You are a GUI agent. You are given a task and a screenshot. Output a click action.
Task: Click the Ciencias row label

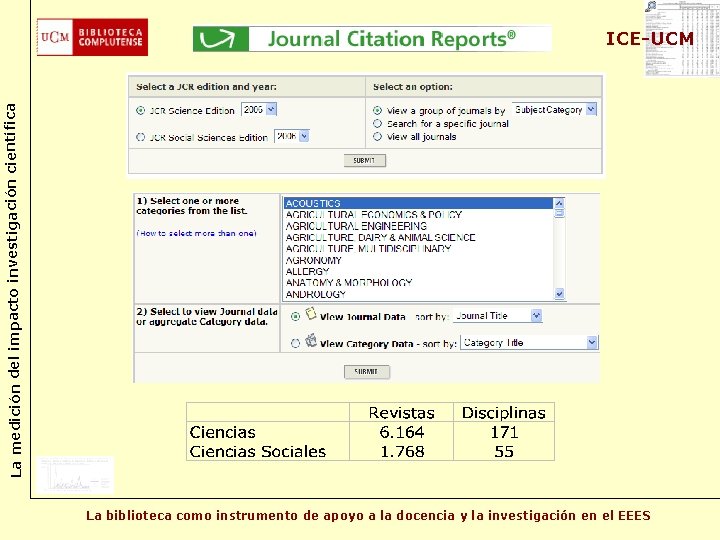(222, 432)
